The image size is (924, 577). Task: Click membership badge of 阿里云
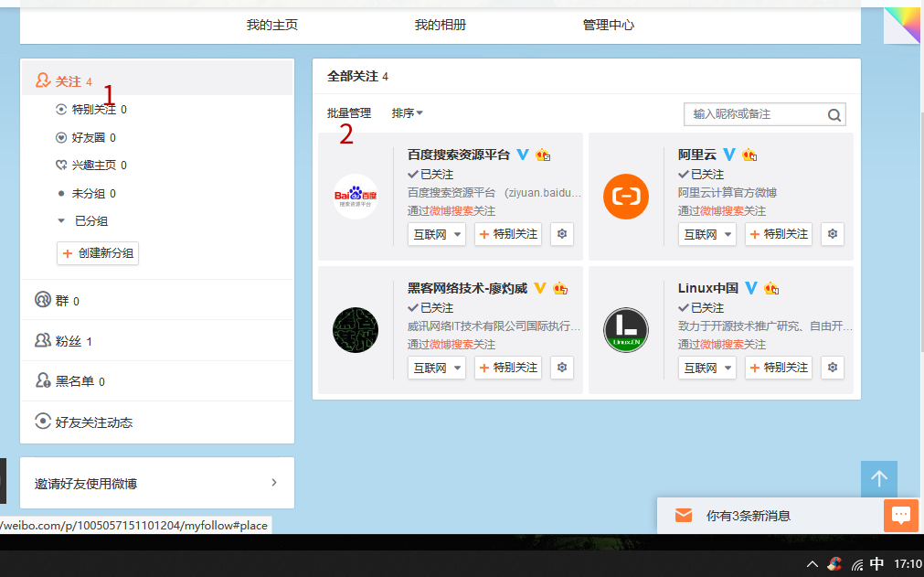(x=749, y=155)
